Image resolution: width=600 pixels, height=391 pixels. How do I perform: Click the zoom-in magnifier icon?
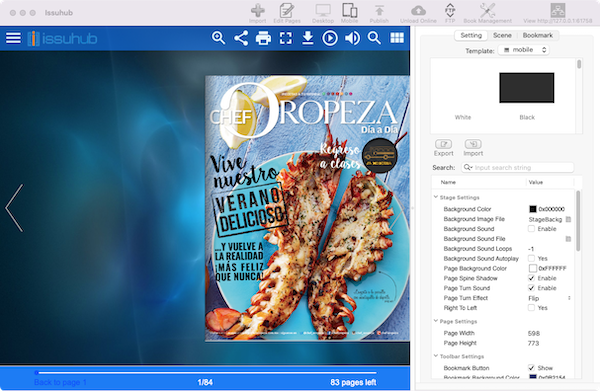[218, 38]
